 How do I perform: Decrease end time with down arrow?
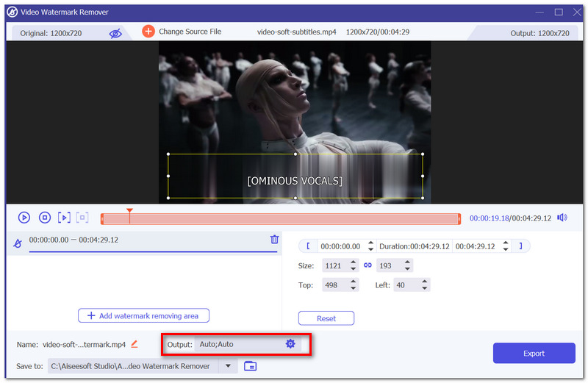[x=506, y=249]
